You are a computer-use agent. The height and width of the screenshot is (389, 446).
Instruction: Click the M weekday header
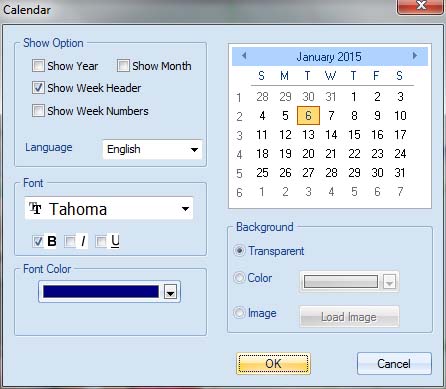pyautogui.click(x=284, y=76)
